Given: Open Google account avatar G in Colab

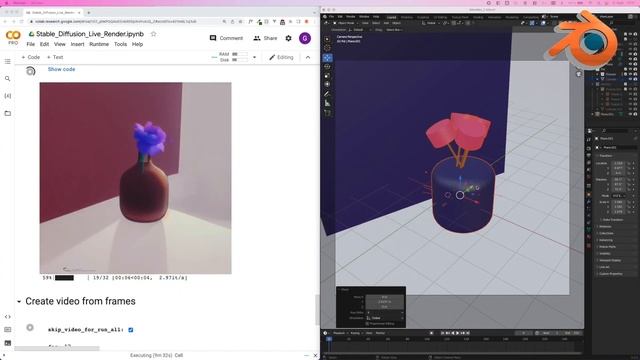Looking at the screenshot, I should (x=305, y=38).
